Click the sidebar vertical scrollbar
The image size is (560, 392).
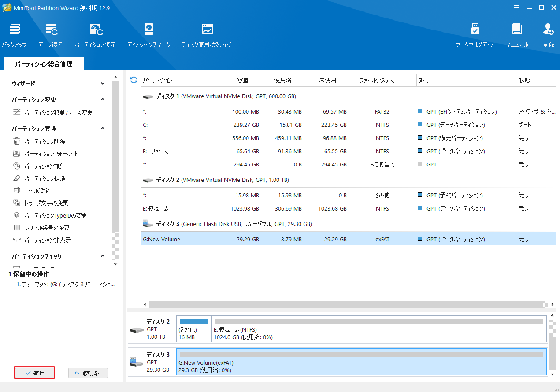pos(116,156)
